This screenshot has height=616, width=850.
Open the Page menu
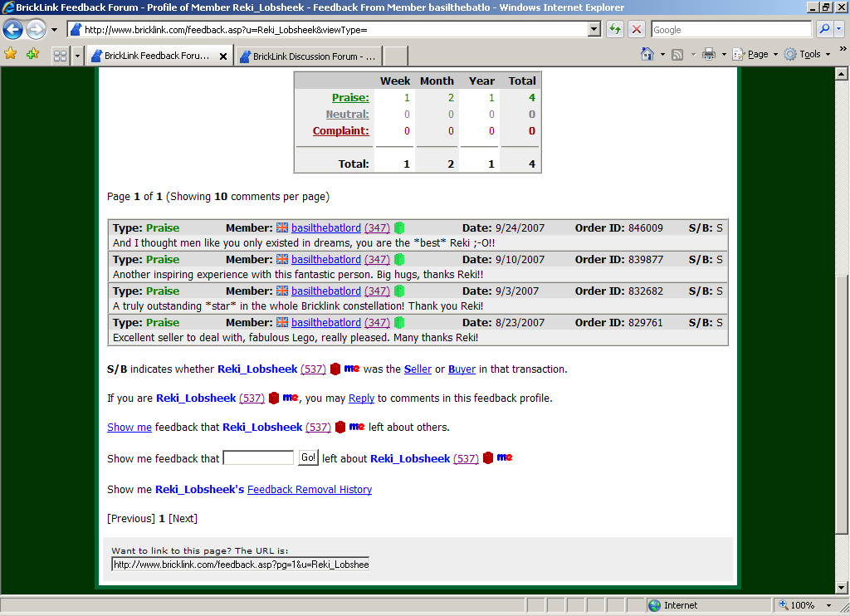755,54
